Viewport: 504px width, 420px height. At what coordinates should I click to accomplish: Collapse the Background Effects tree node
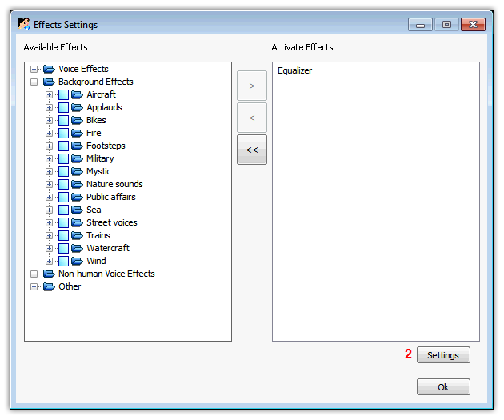(x=34, y=82)
